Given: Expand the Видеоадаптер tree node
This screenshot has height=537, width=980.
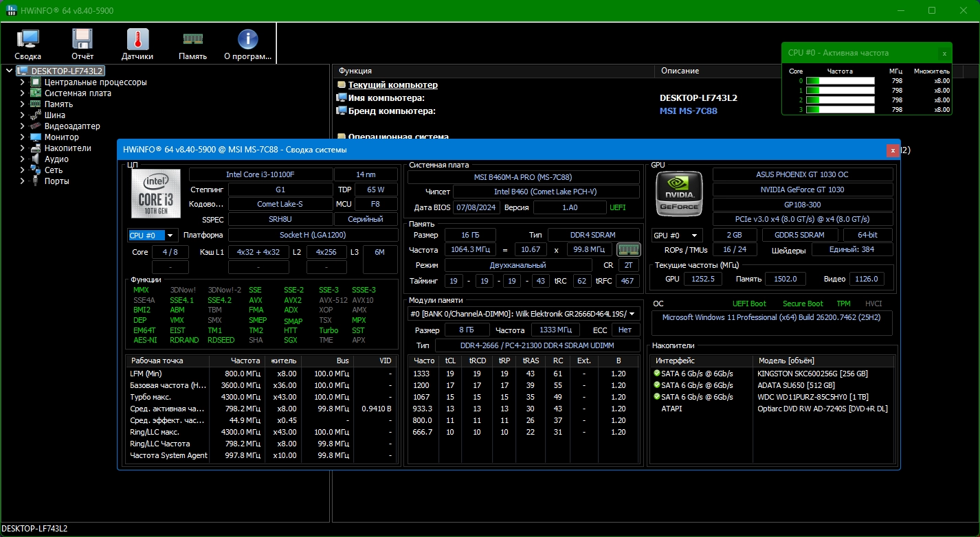Looking at the screenshot, I should tap(22, 126).
